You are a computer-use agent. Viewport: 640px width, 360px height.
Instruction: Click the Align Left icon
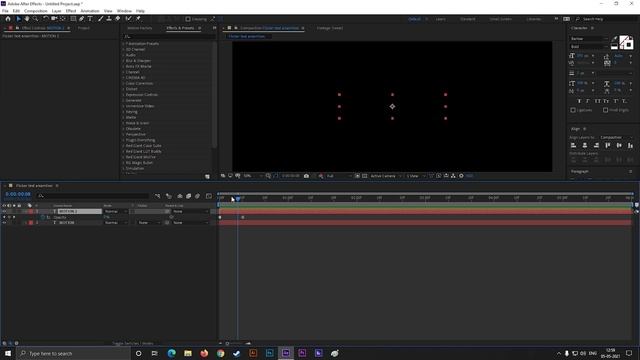click(x=573, y=145)
